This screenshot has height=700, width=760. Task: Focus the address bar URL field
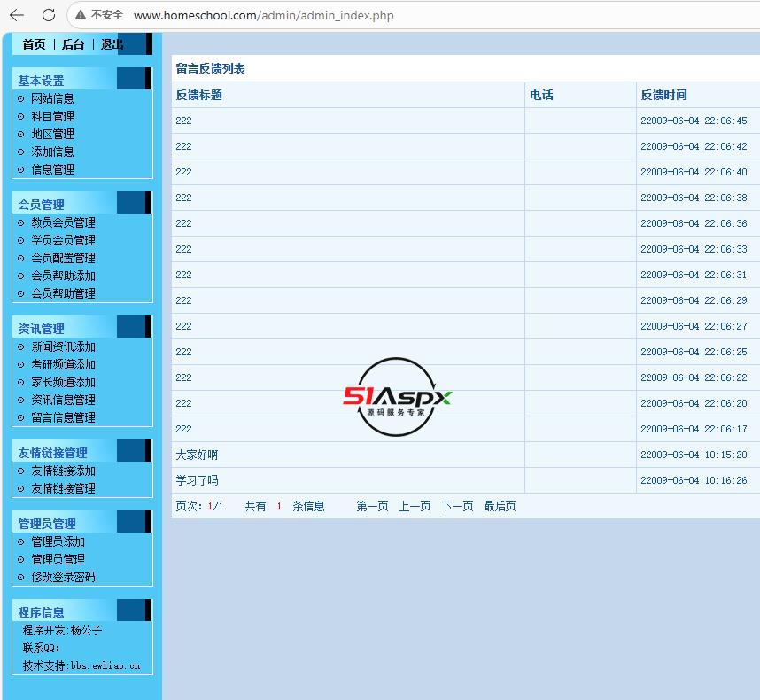coord(263,16)
